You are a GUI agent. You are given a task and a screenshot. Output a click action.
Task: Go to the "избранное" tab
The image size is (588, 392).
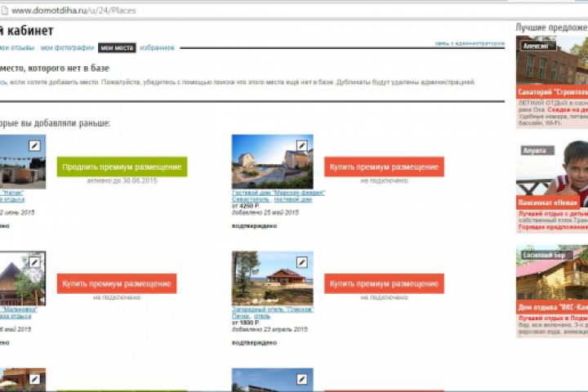(x=157, y=47)
